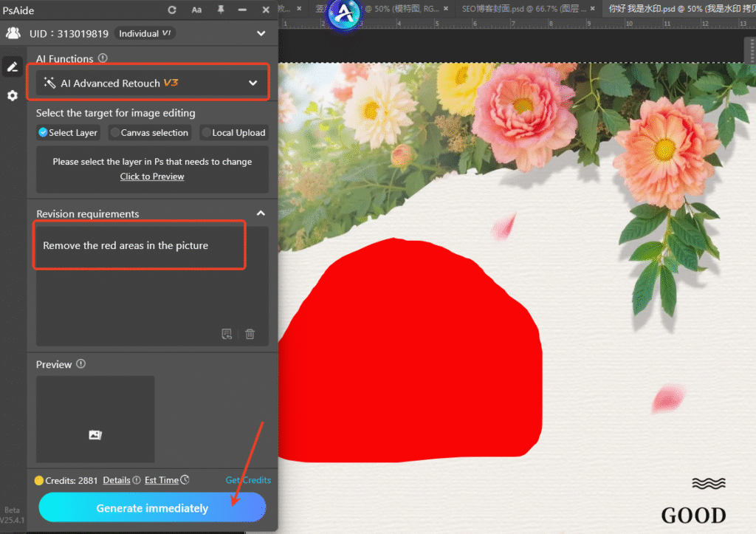Image resolution: width=756 pixels, height=534 pixels.
Task: Click the PsAide refresh icon
Action: coord(173,10)
